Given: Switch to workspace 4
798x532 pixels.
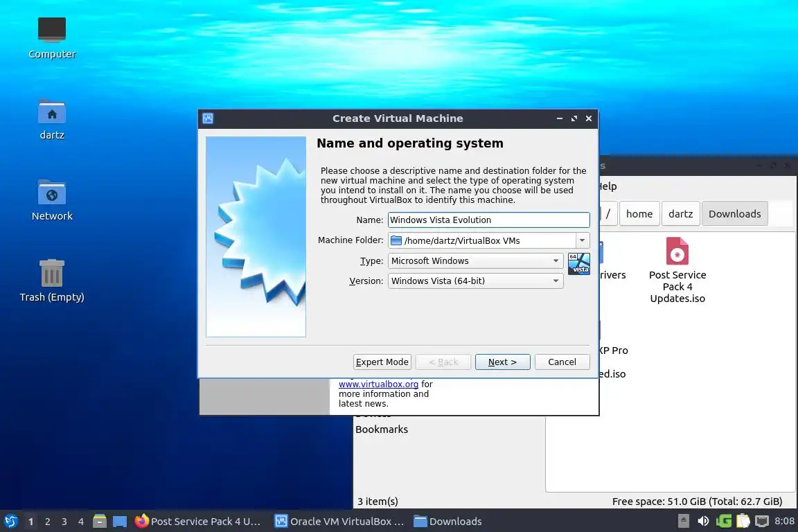Looking at the screenshot, I should pos(81,522).
